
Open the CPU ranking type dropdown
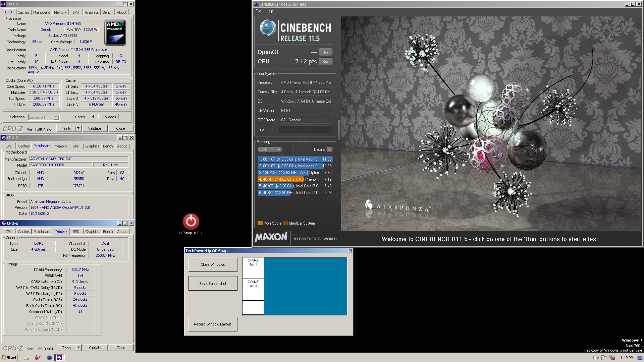[270, 149]
